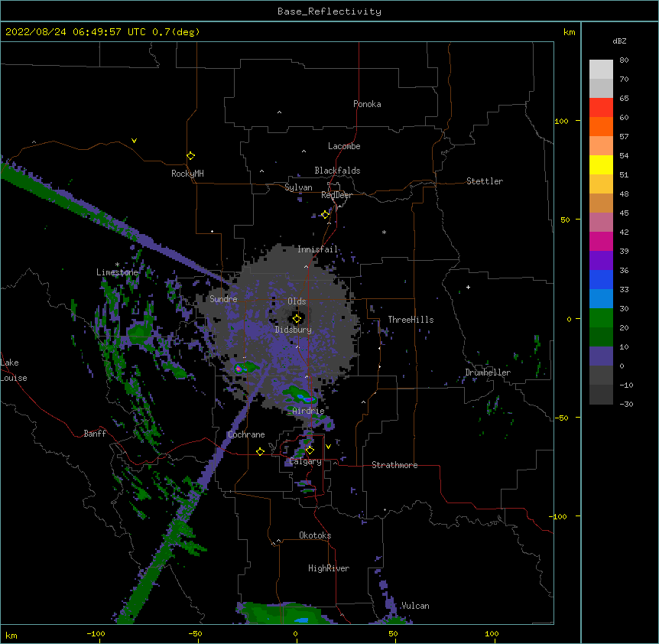
Task: Click the Didsbury city label
Action: 294,330
